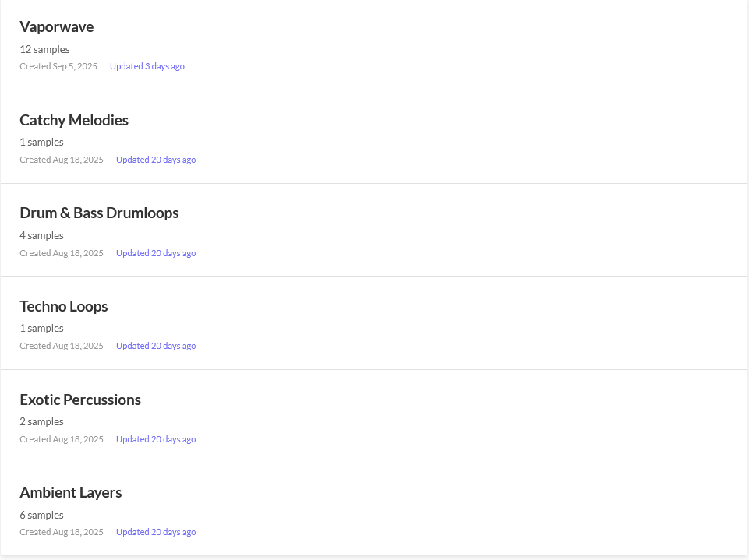Open the Catchy Melodies collection
Screen dimensions: 749x560
click(74, 120)
